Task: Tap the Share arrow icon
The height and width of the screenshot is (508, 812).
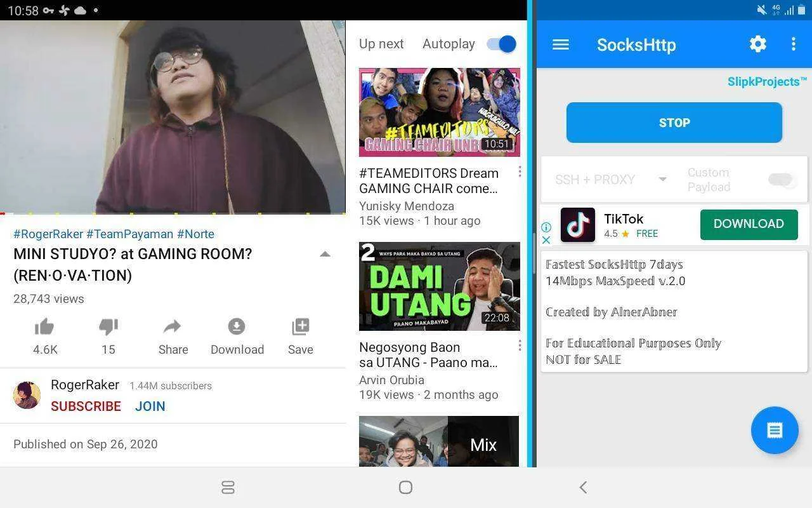Action: tap(173, 327)
